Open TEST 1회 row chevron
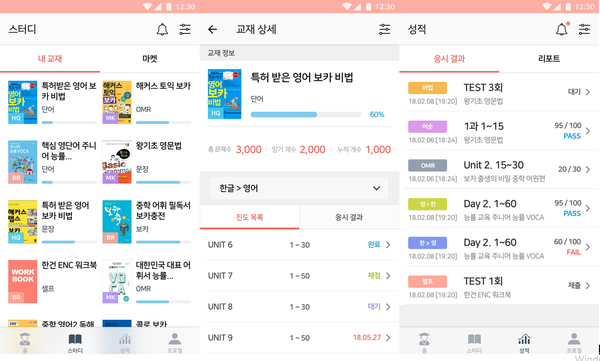Image resolution: width=600 pixels, height=361 pixels. [x=588, y=286]
